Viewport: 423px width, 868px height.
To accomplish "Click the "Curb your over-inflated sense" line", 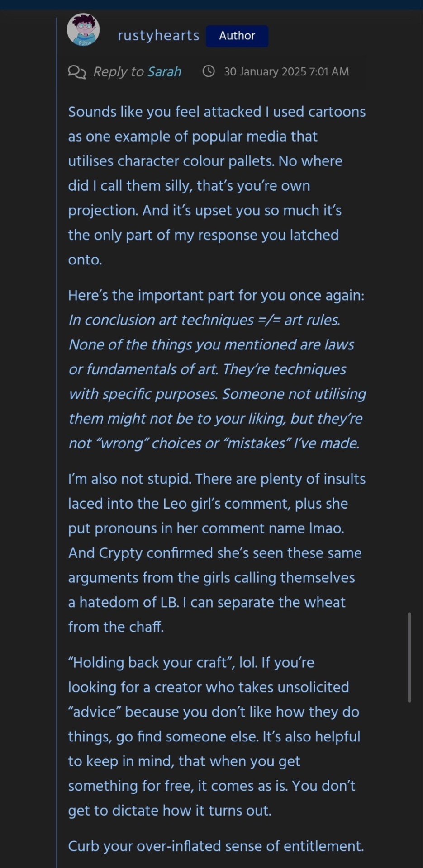I will pyautogui.click(x=216, y=846).
